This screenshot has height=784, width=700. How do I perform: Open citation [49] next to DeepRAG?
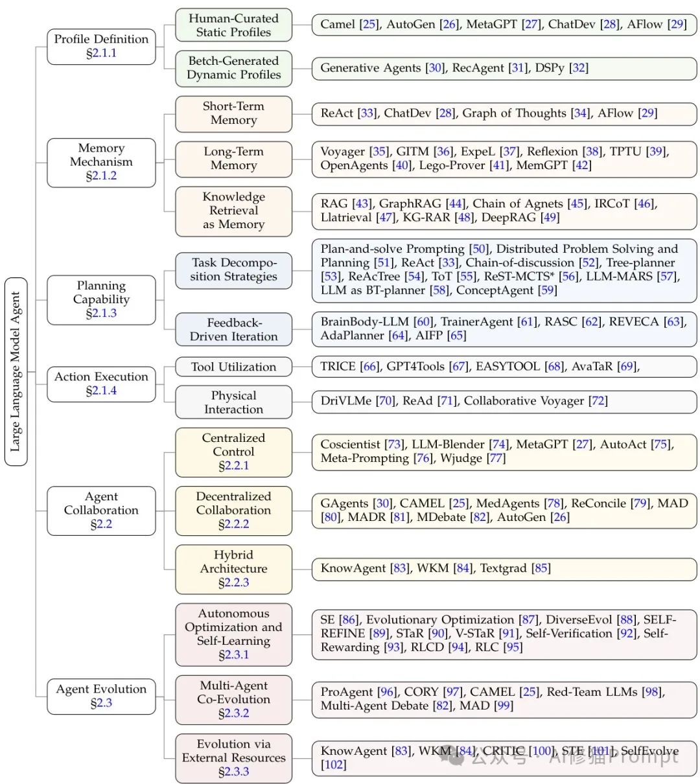click(550, 217)
